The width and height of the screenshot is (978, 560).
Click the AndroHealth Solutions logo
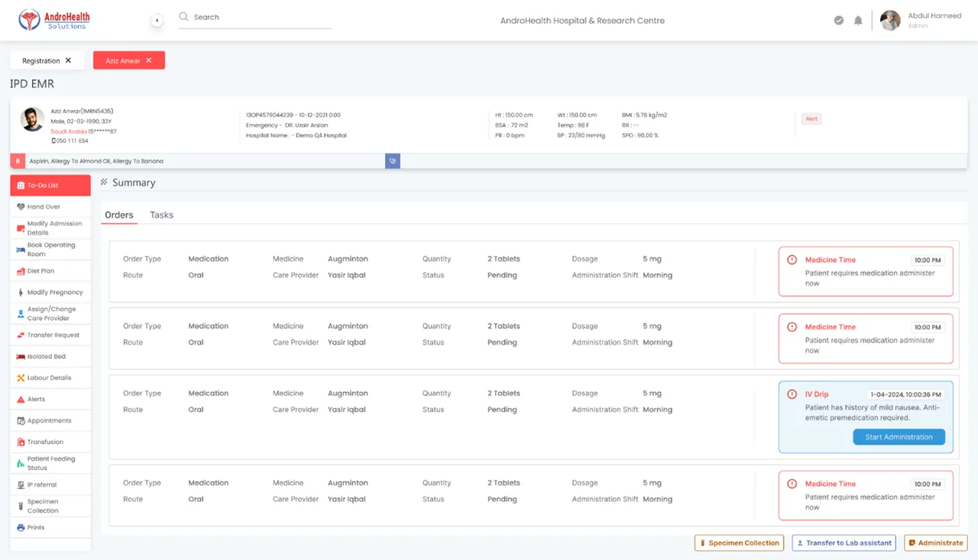point(53,20)
